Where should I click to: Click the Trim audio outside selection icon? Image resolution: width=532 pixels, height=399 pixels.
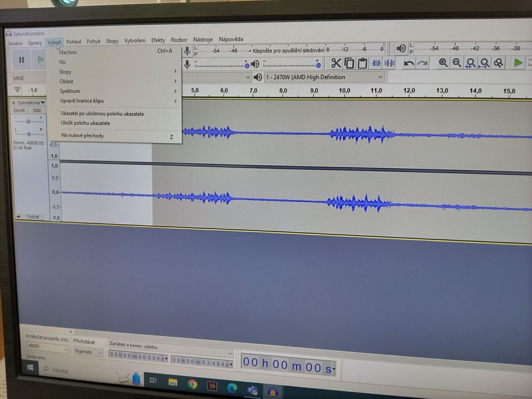[x=376, y=63]
